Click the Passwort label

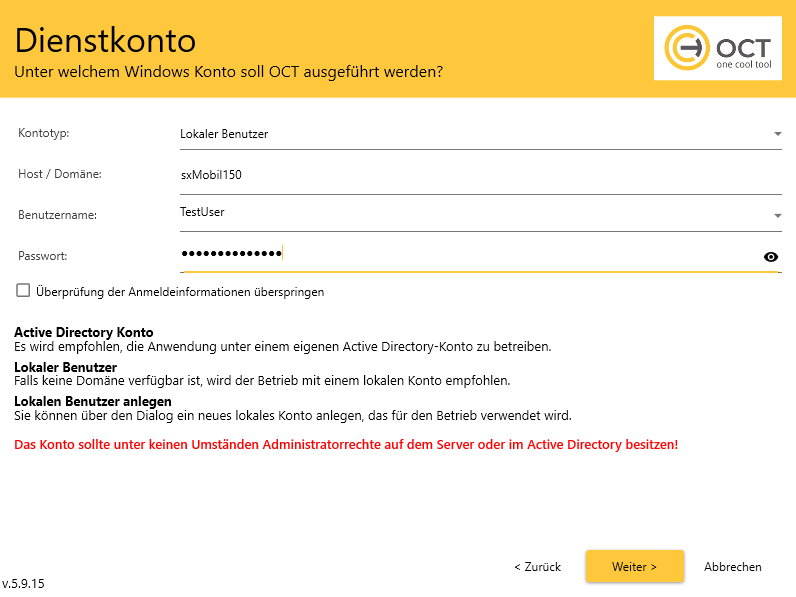pyautogui.click(x=43, y=256)
